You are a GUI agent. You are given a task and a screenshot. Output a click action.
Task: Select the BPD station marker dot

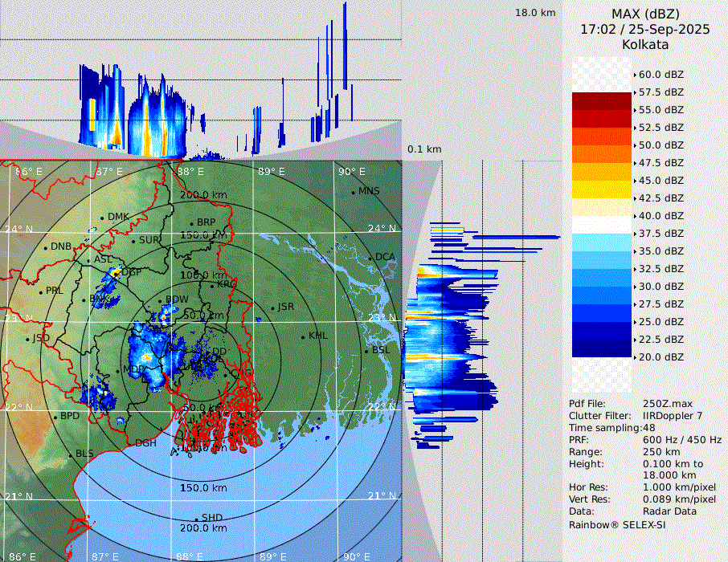pyautogui.click(x=55, y=417)
